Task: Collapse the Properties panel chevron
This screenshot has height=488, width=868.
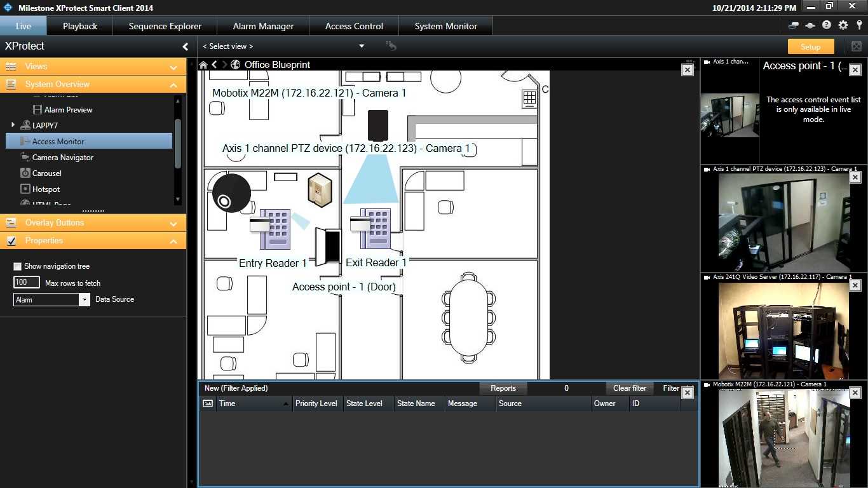Action: click(x=173, y=241)
